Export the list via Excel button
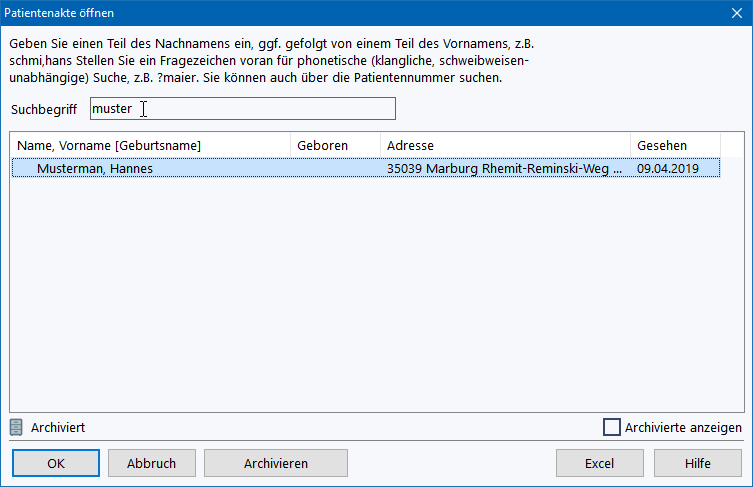This screenshot has width=753, height=487. (599, 463)
